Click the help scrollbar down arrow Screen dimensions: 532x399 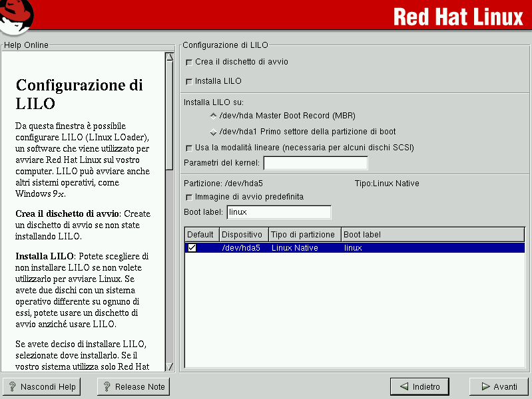pyautogui.click(x=169, y=366)
